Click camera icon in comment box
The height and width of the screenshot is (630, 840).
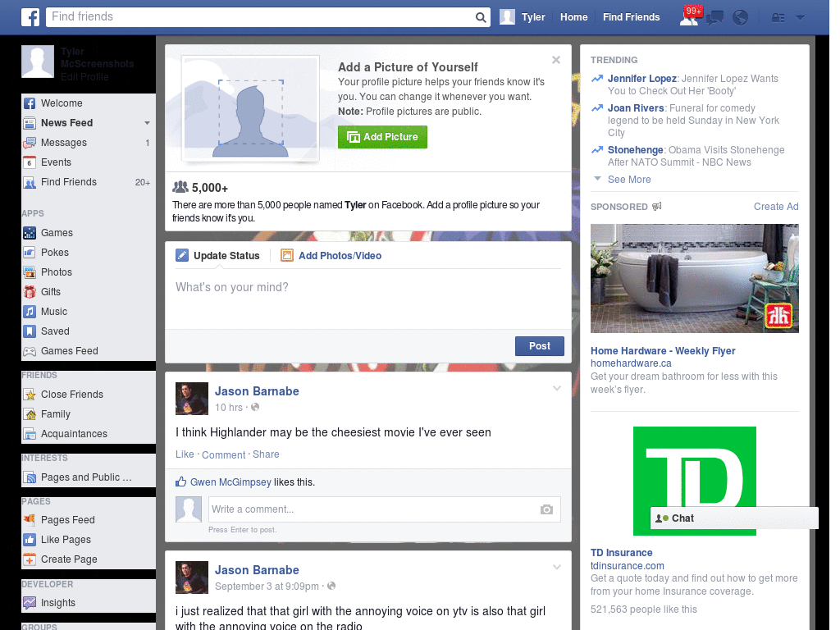pos(546,509)
